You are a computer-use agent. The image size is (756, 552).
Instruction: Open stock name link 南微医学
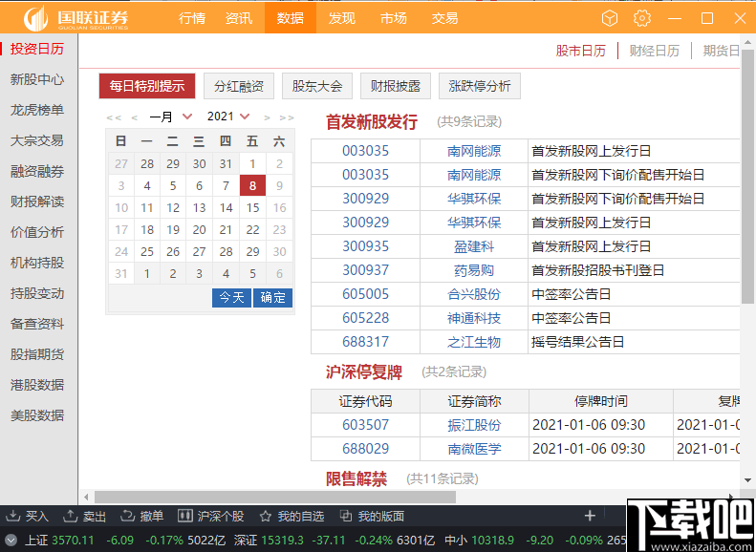click(x=474, y=449)
